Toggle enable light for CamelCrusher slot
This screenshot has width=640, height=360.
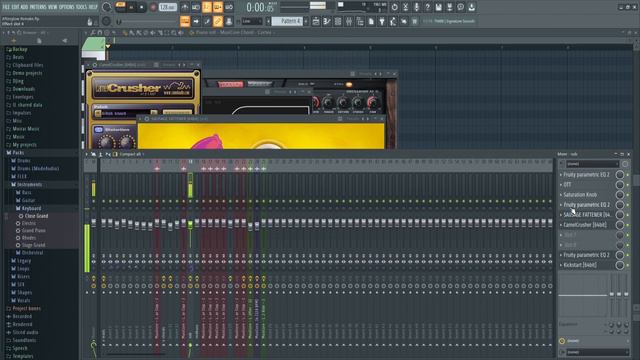628,225
